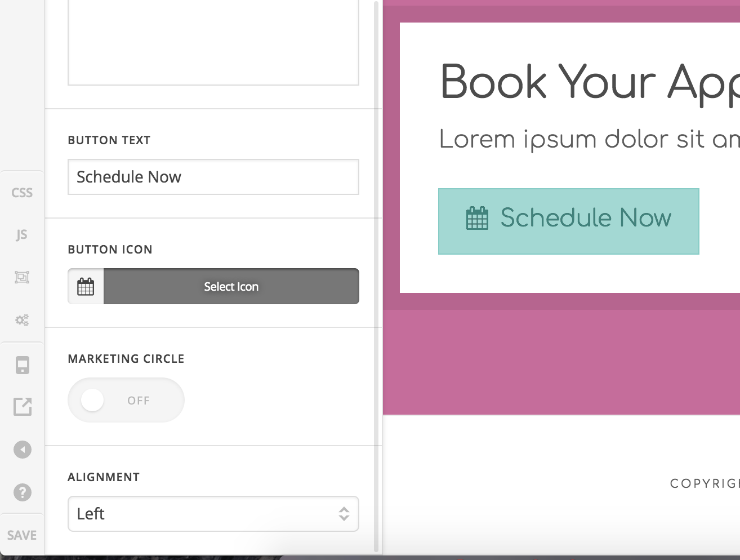Click the calendar icon preview box
The image size is (740, 560).
point(86,286)
